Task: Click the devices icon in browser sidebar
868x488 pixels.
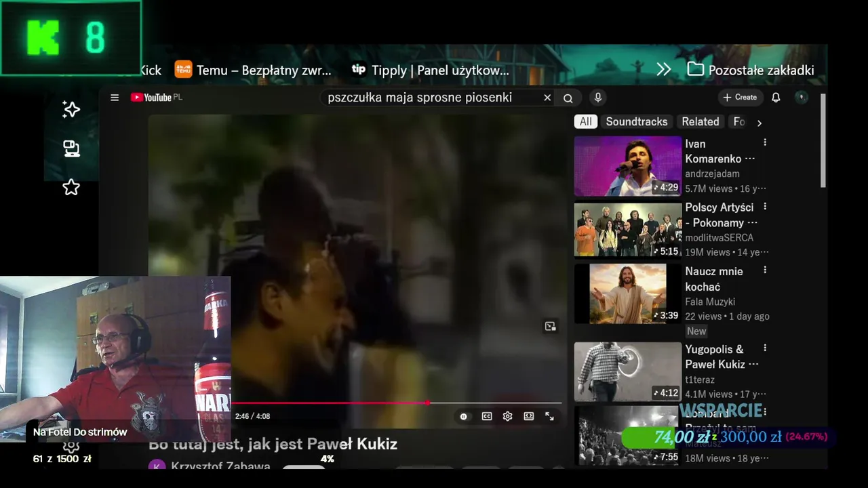Action: click(71, 148)
